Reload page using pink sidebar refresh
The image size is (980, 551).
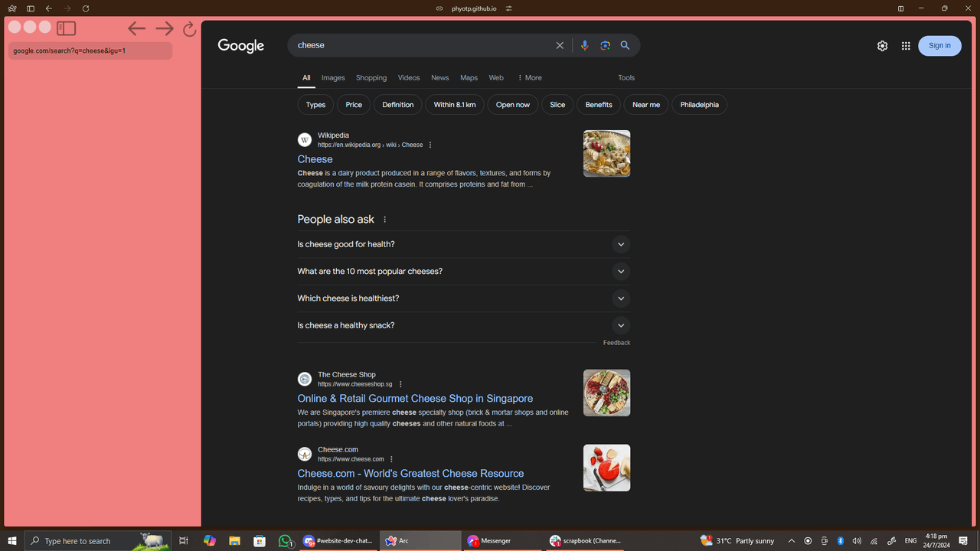[x=189, y=30]
